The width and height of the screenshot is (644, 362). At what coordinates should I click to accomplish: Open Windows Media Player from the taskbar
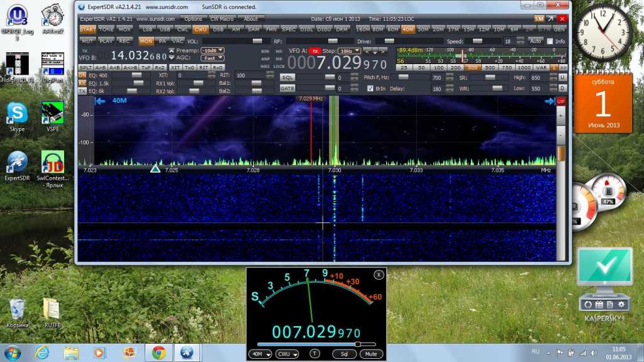[x=99, y=353]
